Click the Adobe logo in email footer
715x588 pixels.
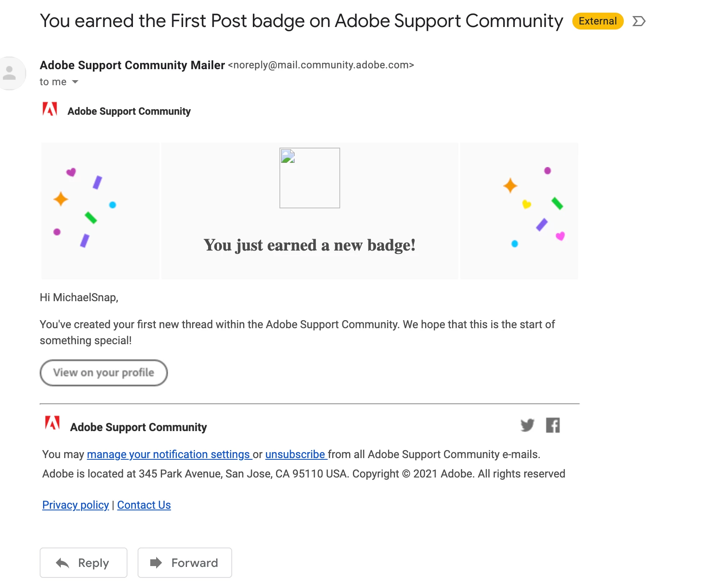pyautogui.click(x=52, y=423)
